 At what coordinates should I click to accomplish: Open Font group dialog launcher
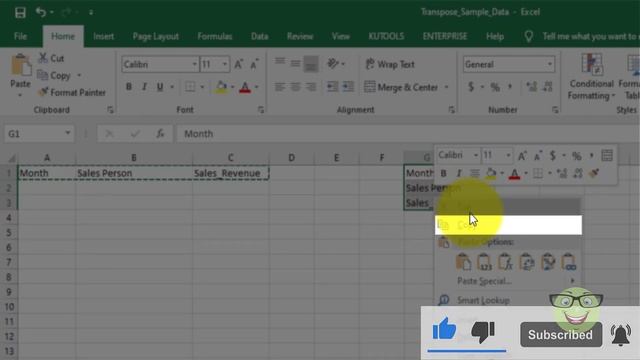pos(261,110)
